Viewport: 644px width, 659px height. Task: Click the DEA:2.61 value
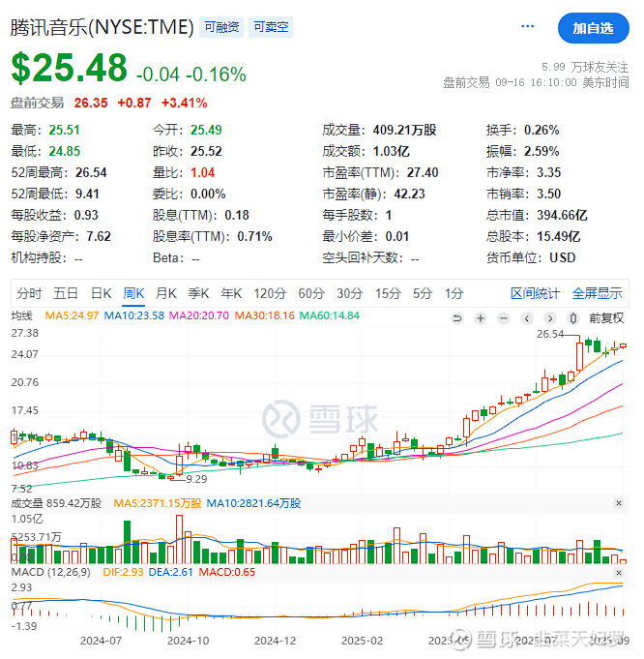tap(170, 572)
